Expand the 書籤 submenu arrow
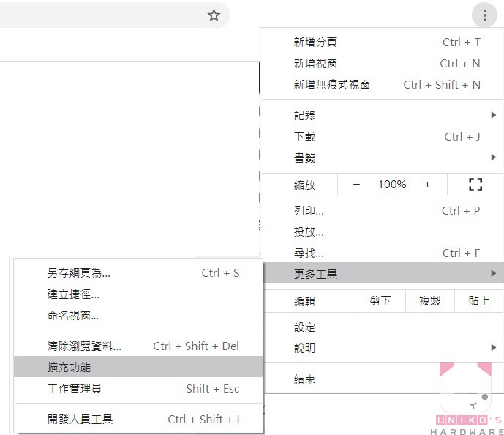The image size is (504, 435). [493, 157]
